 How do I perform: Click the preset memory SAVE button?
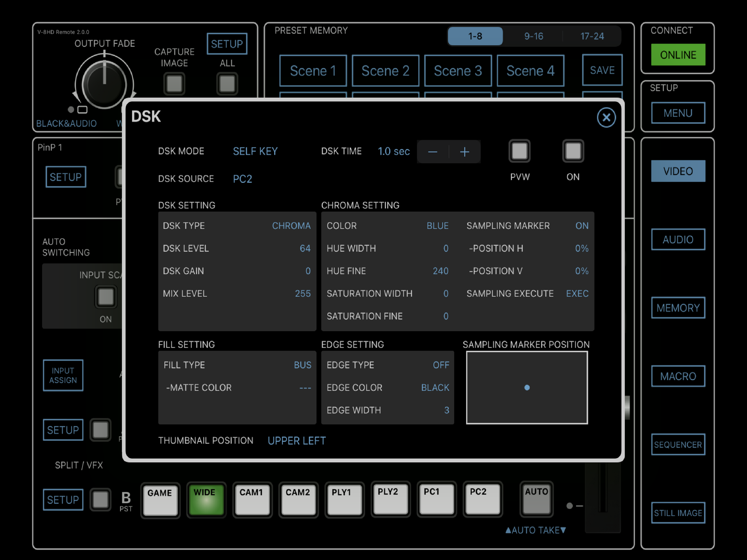[x=602, y=70]
